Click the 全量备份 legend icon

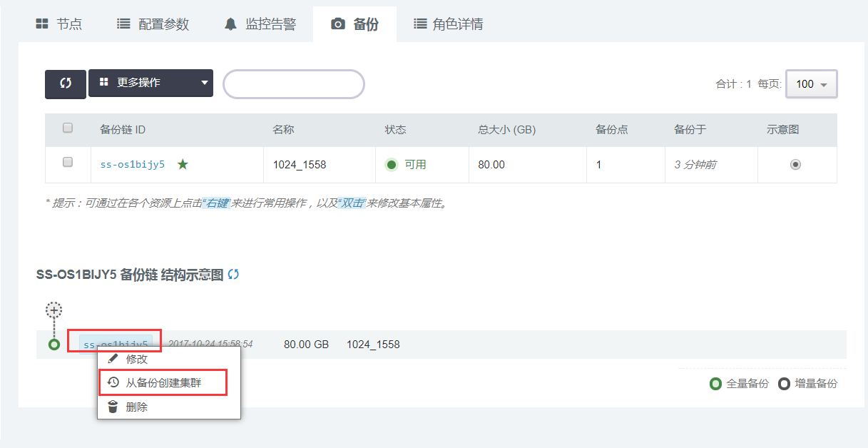pyautogui.click(x=717, y=384)
